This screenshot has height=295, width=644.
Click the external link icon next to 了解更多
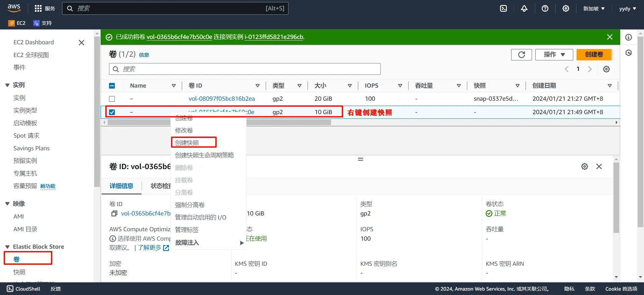tap(166, 248)
